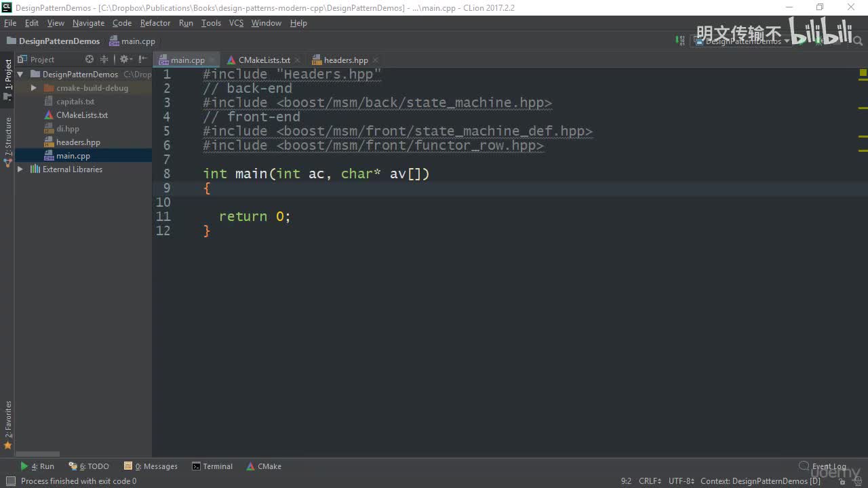Click the "Process finished with exit code 0" status message
Viewport: 868px width, 488px height.
(x=79, y=481)
